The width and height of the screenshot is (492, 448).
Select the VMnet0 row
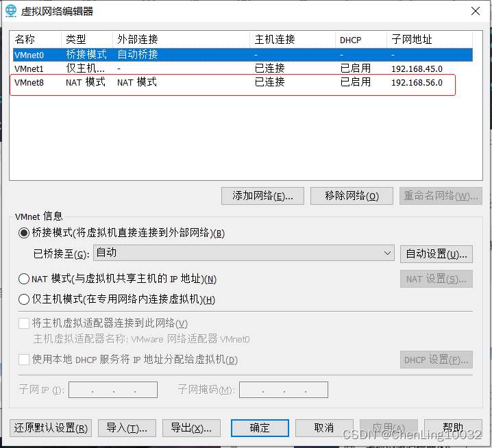point(243,55)
